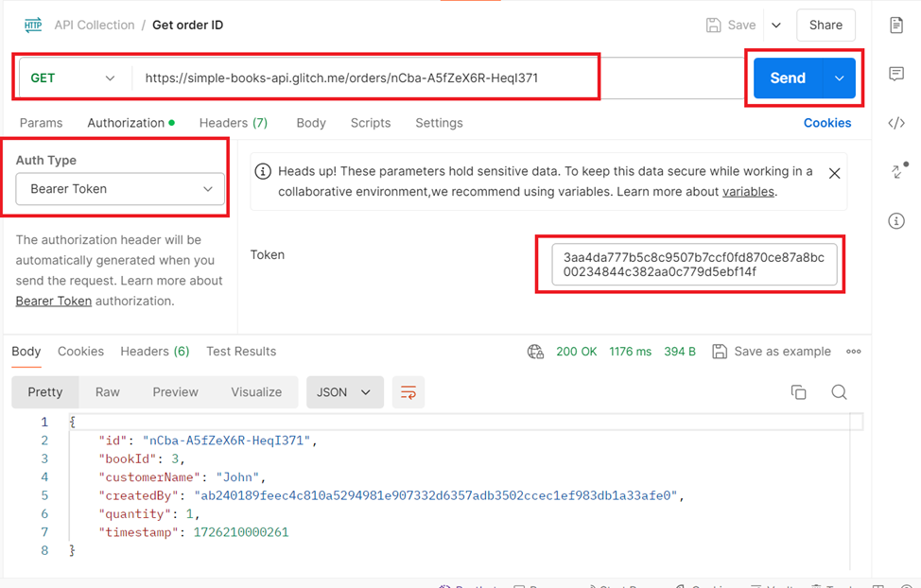Copy response body with copy icon
This screenshot has height=588, width=921.
tap(798, 392)
